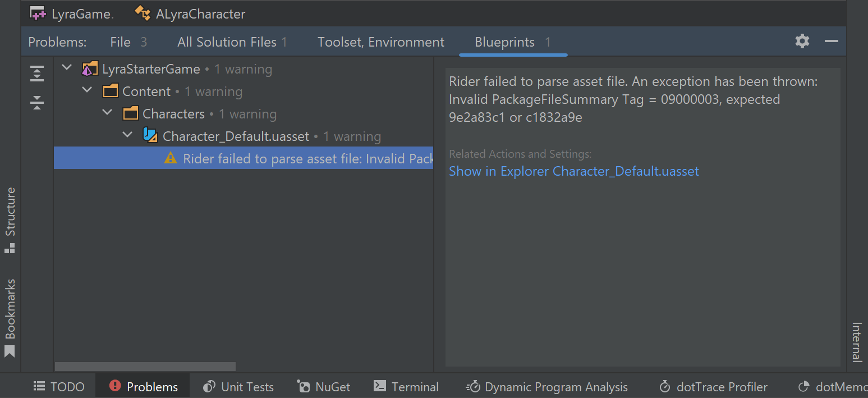Image resolution: width=868 pixels, height=398 pixels.
Task: Collapse the LyraStarterGame tree node
Action: click(x=67, y=68)
